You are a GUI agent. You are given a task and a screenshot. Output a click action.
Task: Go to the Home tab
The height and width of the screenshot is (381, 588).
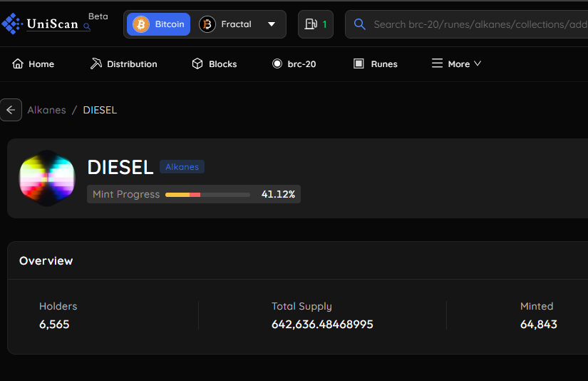click(x=33, y=63)
